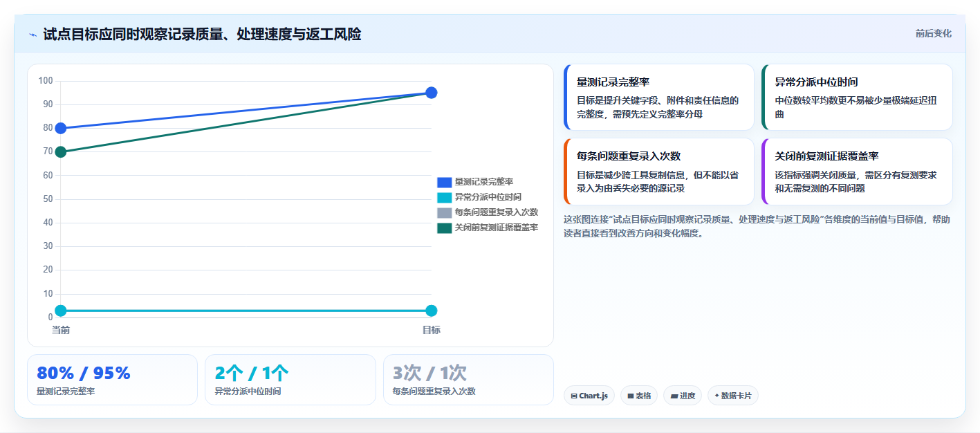The height and width of the screenshot is (433, 980).
Task: Open the 每条问题重复录入次数 description card title
Action: pos(629,156)
